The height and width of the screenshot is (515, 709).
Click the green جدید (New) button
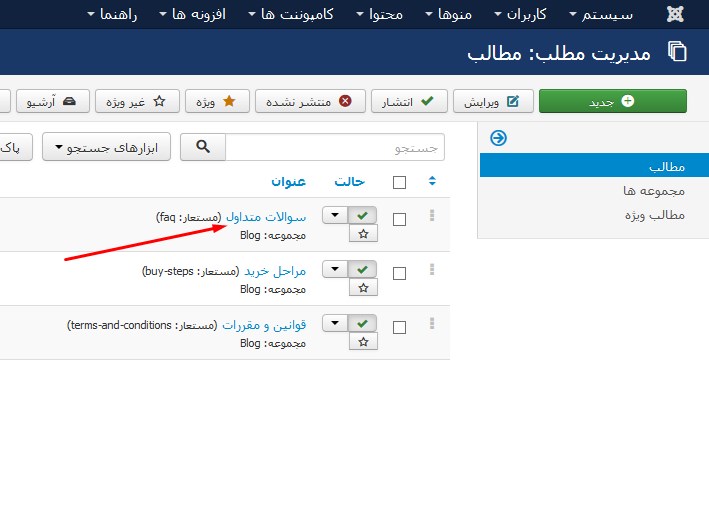point(613,101)
